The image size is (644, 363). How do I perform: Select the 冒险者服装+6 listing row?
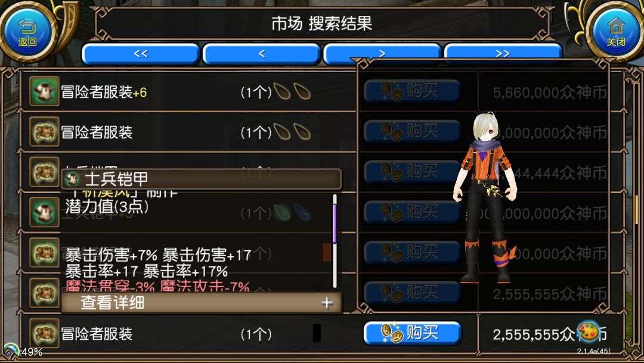coord(187,91)
